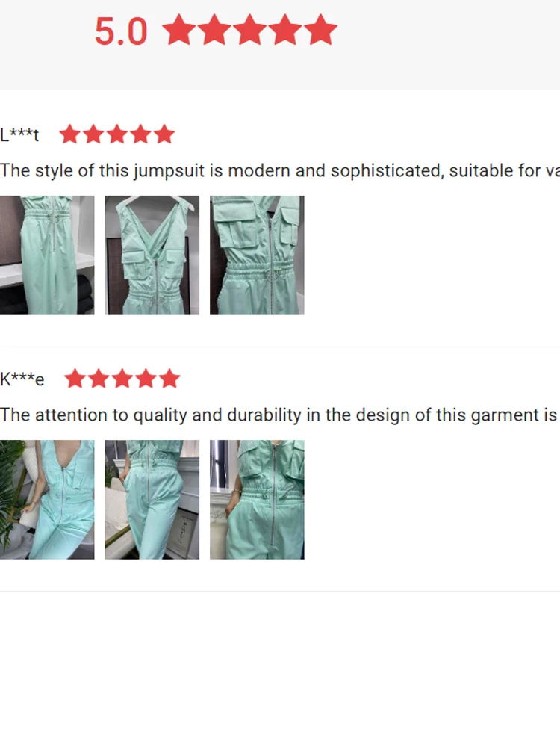Open K***e's photo seated near the plant
The width and height of the screenshot is (560, 747).
click(47, 499)
